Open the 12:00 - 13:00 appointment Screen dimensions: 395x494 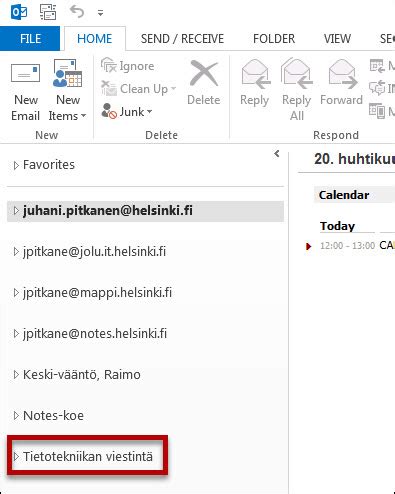[x=357, y=246]
